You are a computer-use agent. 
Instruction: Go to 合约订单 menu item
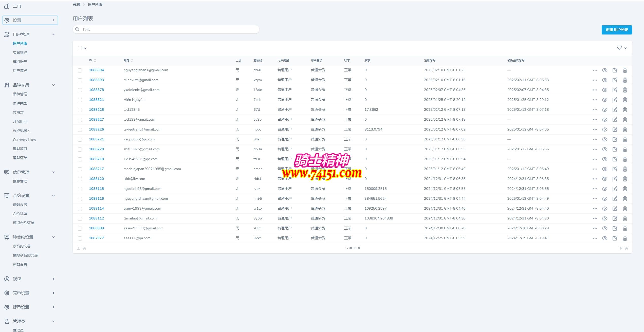(x=20, y=214)
